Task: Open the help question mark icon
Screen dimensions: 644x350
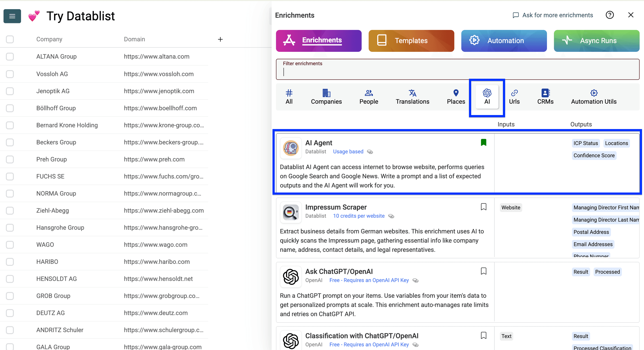Action: coord(610,15)
